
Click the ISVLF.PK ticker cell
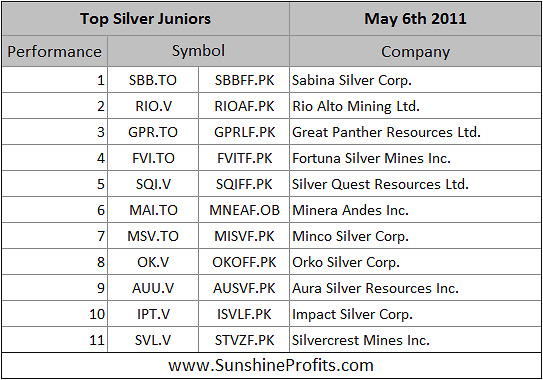pos(244,314)
